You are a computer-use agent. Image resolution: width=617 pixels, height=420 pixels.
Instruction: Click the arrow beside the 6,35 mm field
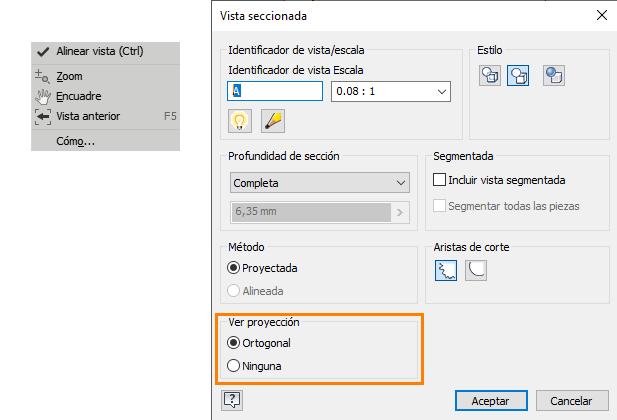400,212
